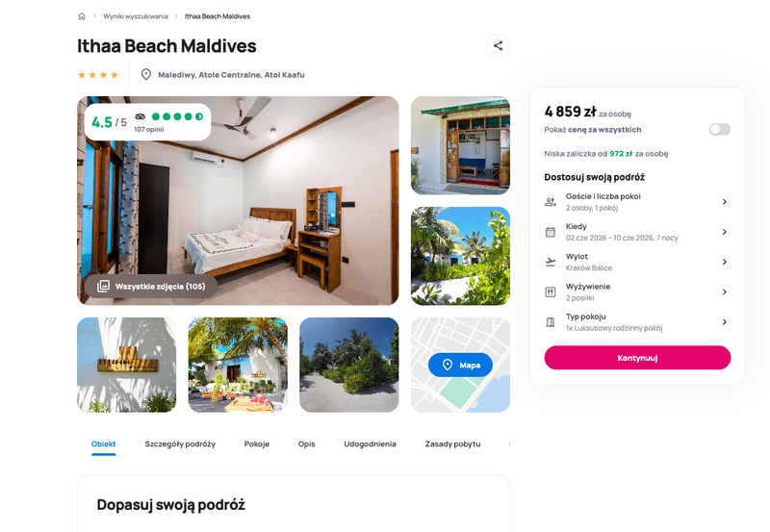Share this hotel via share icon

click(x=498, y=45)
